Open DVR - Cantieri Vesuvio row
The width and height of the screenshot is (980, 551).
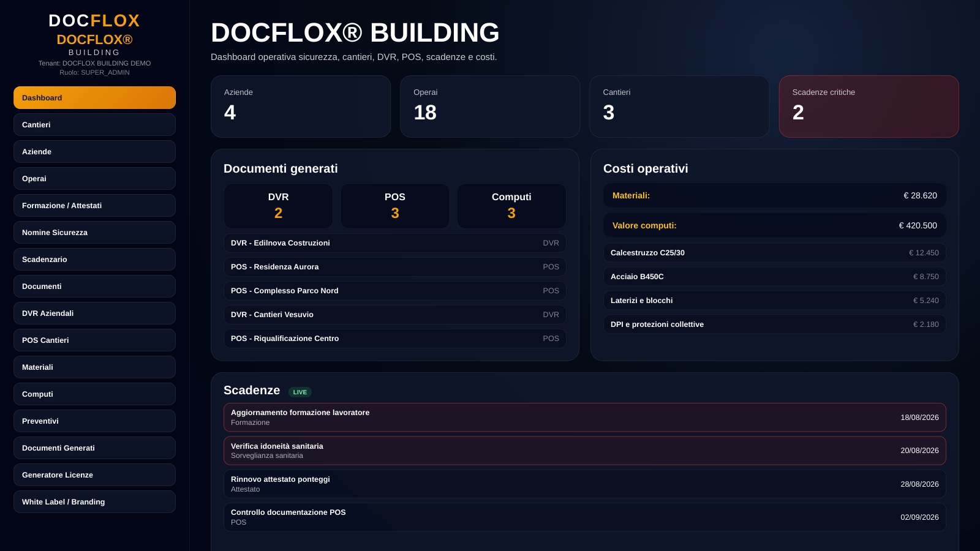click(395, 315)
